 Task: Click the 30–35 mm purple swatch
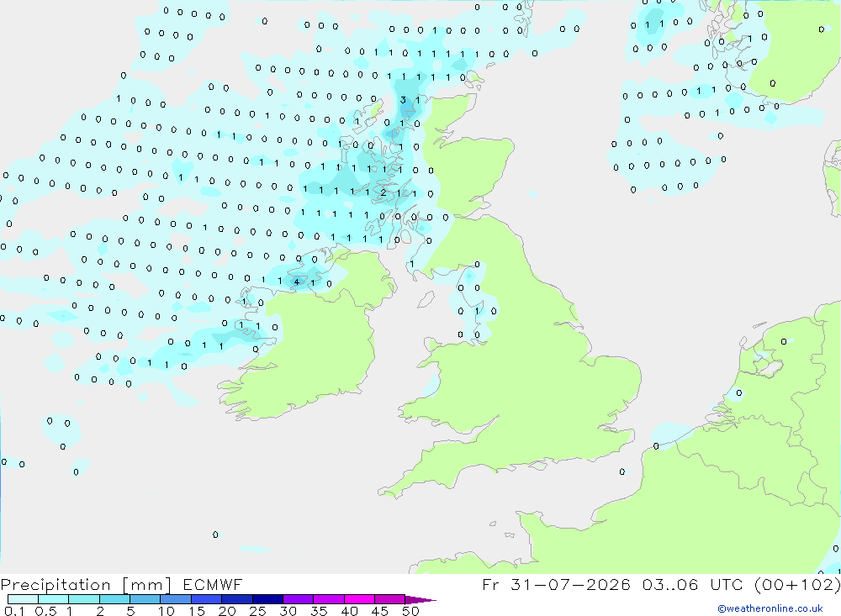[x=299, y=599]
